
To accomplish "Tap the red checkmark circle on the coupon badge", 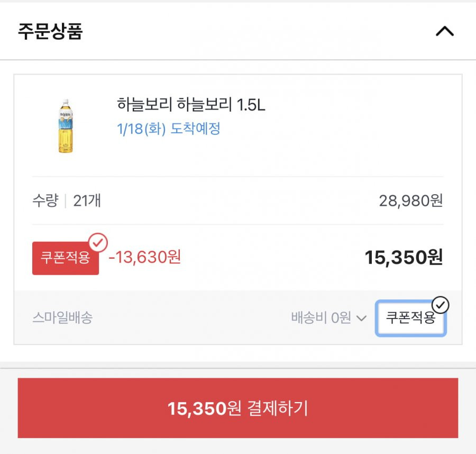I will click(98, 242).
